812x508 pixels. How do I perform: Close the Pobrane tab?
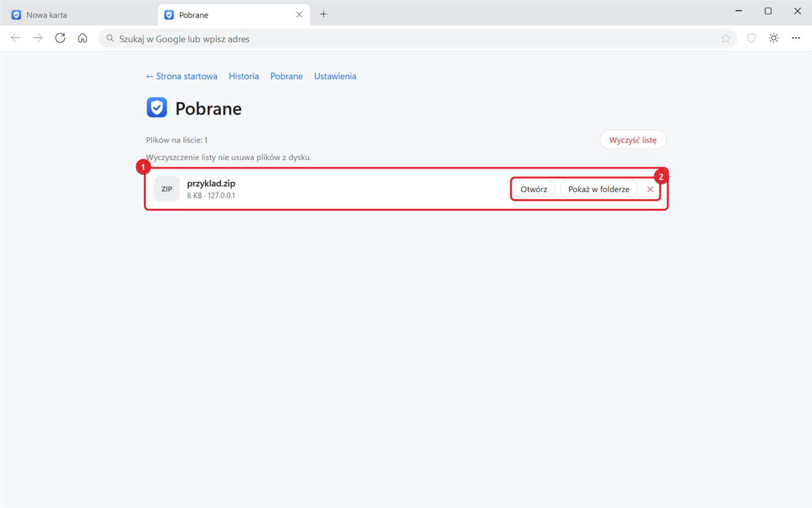point(299,15)
